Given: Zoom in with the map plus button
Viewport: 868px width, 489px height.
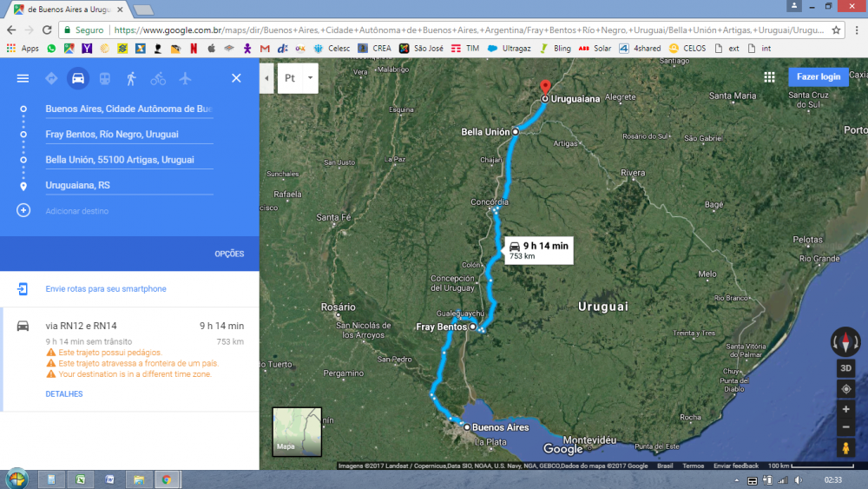Looking at the screenshot, I should 845,409.
